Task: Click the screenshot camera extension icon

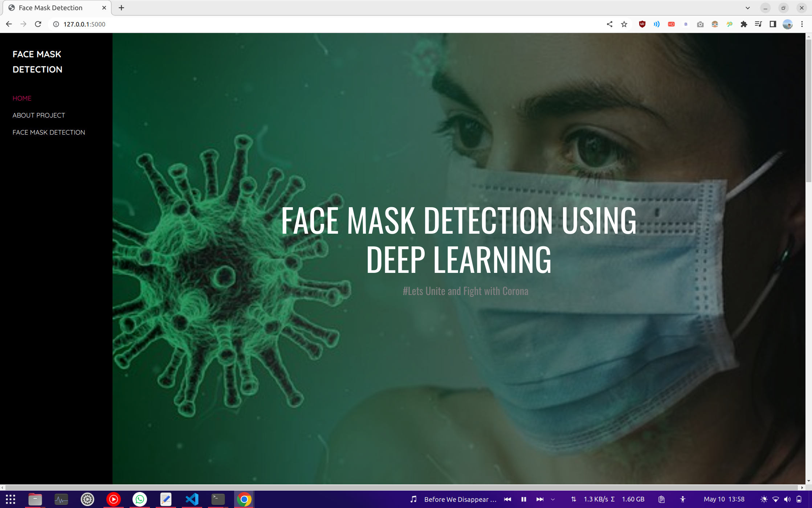Action: point(700,24)
